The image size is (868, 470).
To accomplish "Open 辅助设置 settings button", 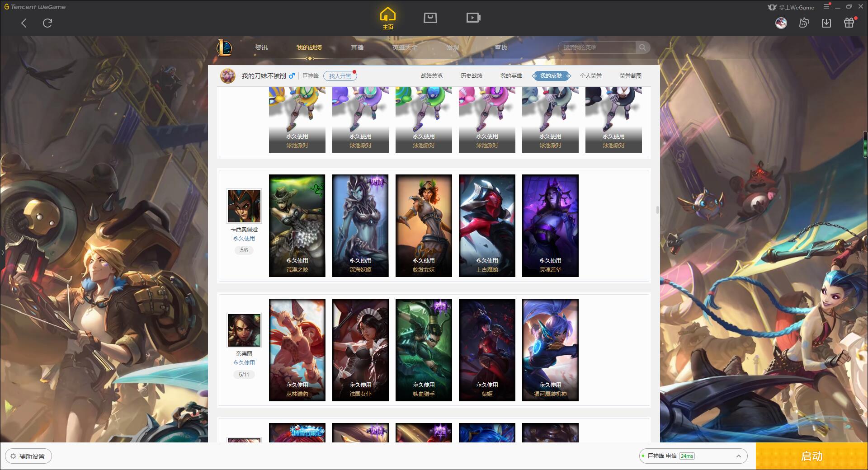I will 28,456.
